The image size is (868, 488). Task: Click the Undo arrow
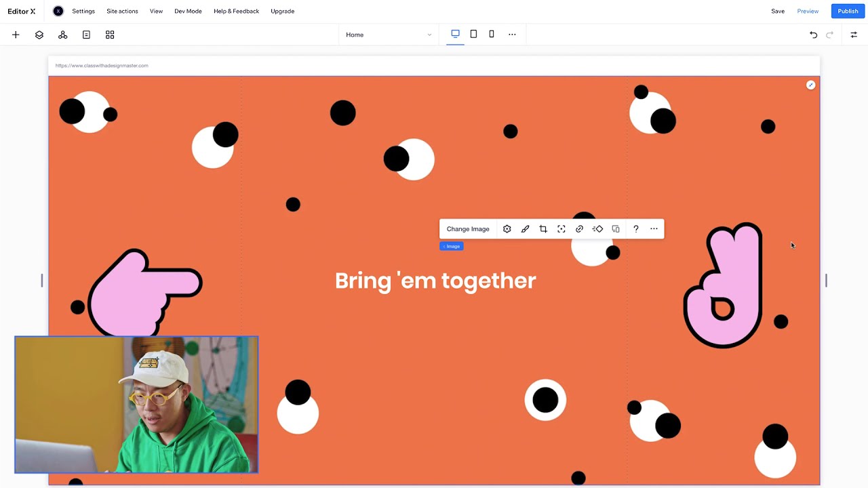(x=813, y=35)
